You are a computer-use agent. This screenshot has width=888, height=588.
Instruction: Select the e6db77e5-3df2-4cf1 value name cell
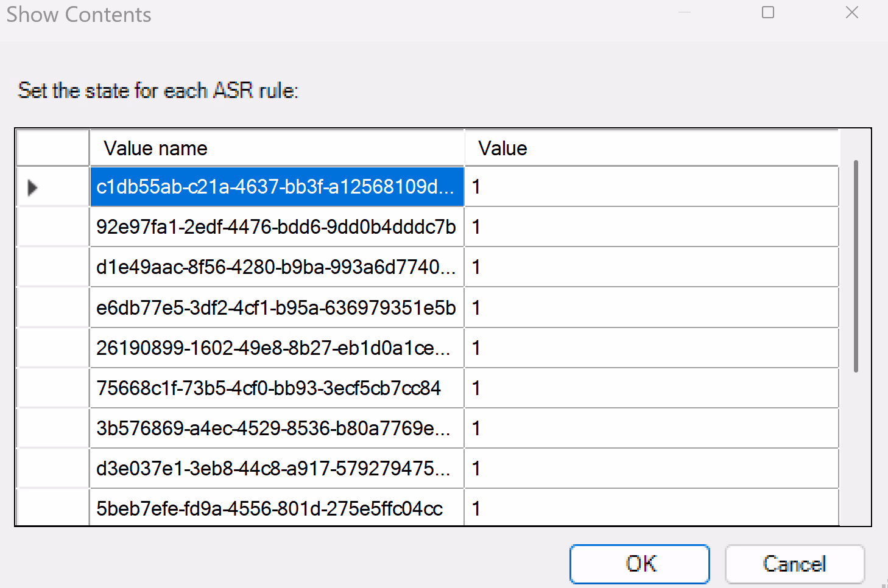tap(277, 308)
